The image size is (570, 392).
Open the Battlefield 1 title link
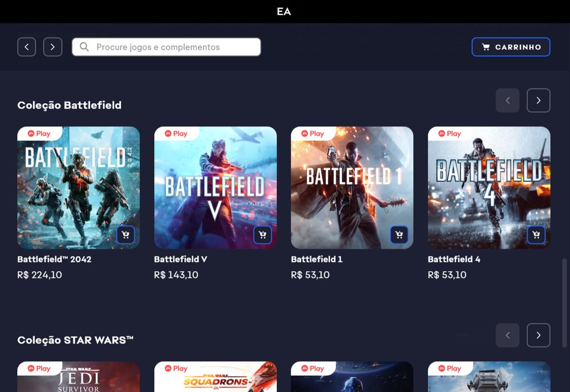coord(316,259)
